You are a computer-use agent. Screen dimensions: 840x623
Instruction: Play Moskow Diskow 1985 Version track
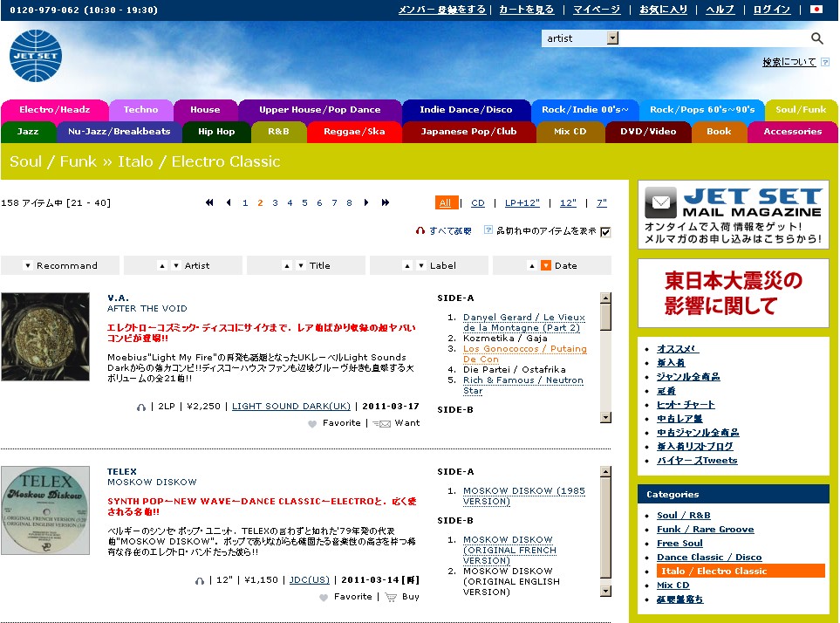(523, 496)
